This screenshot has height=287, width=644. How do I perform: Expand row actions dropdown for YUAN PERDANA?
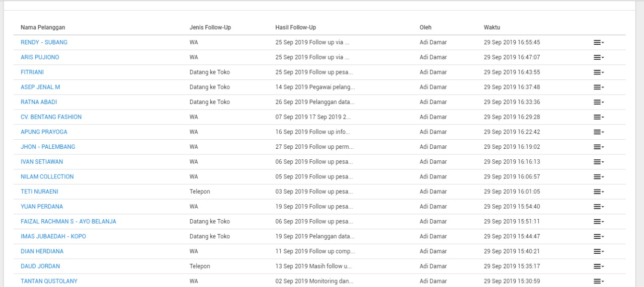pos(598,207)
